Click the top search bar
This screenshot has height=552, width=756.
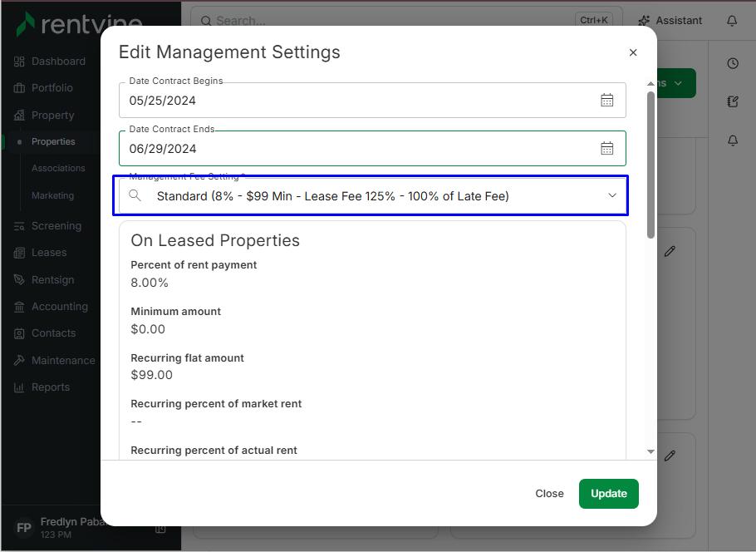point(406,20)
